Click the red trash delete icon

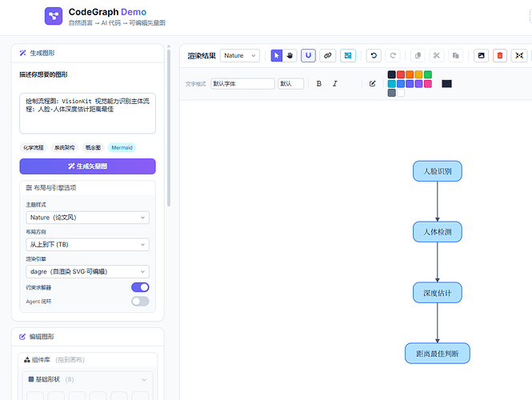point(500,56)
